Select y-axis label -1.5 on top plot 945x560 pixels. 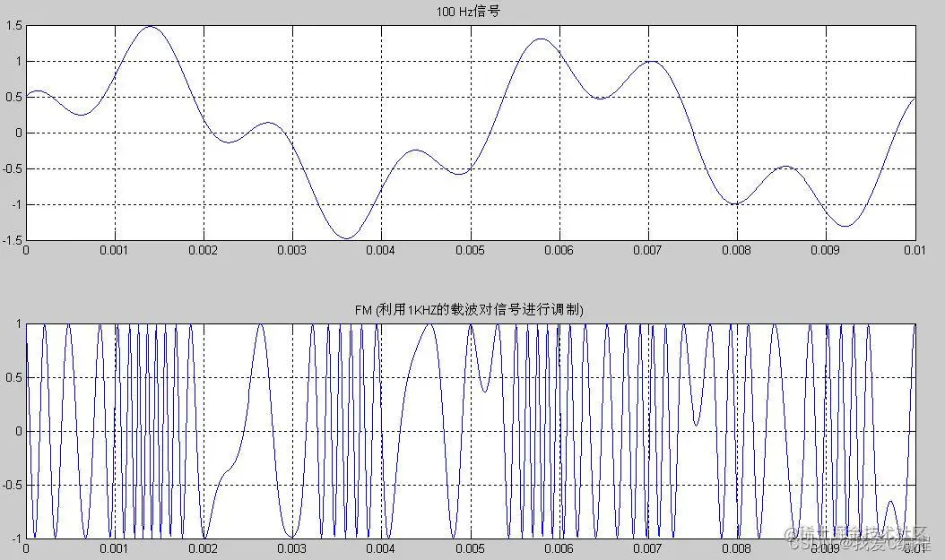pyautogui.click(x=13, y=240)
